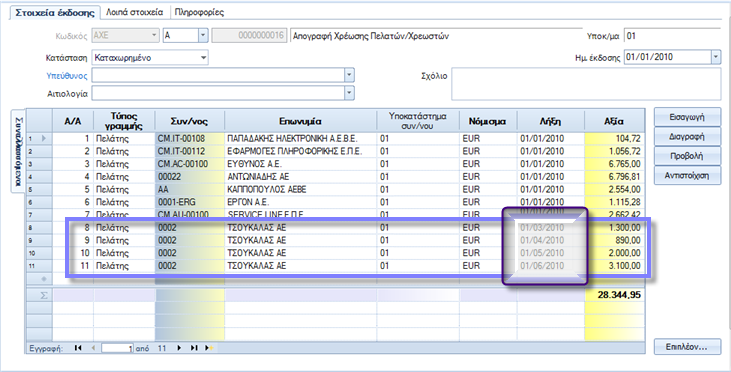
Task: Click the A/A column header
Action: 73,121
